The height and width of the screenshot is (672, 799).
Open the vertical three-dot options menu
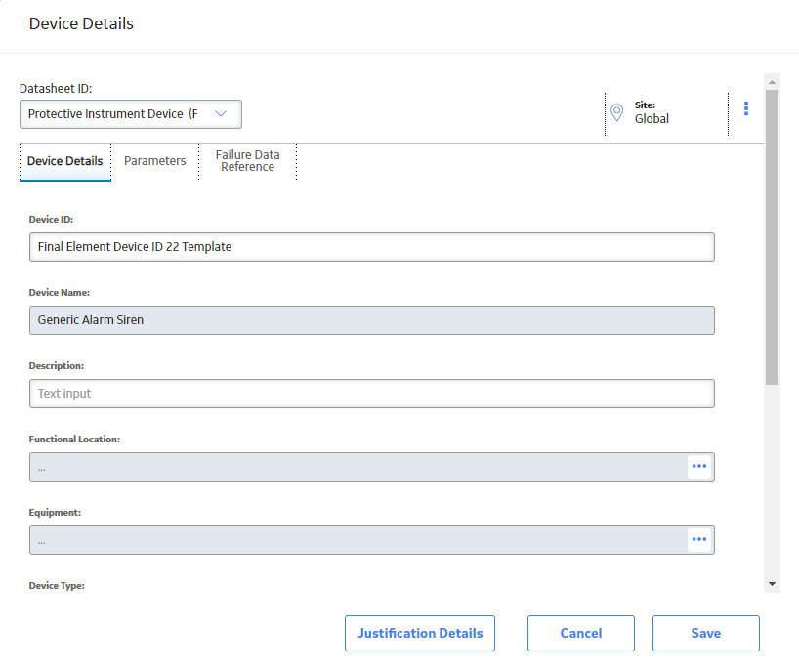click(x=746, y=108)
